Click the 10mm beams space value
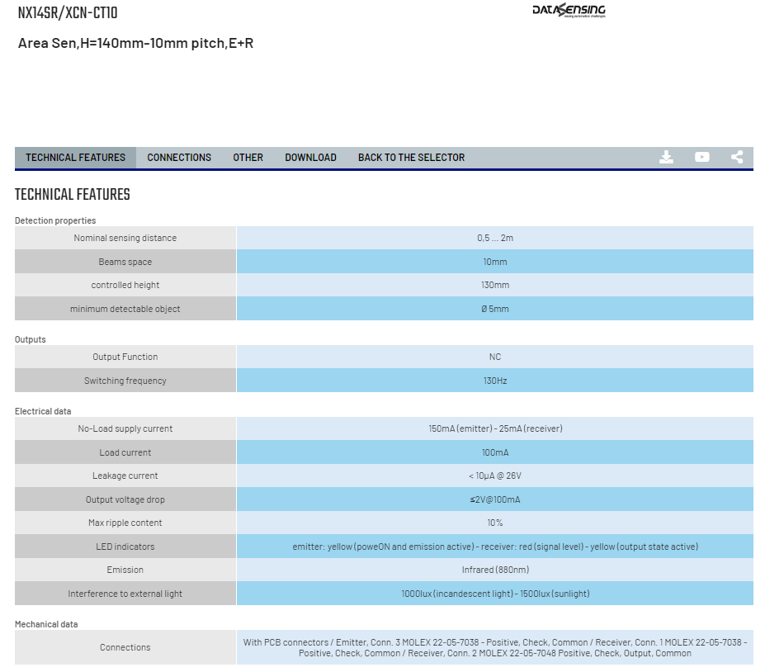Image resolution: width=784 pixels, height=672 pixels. click(x=495, y=262)
